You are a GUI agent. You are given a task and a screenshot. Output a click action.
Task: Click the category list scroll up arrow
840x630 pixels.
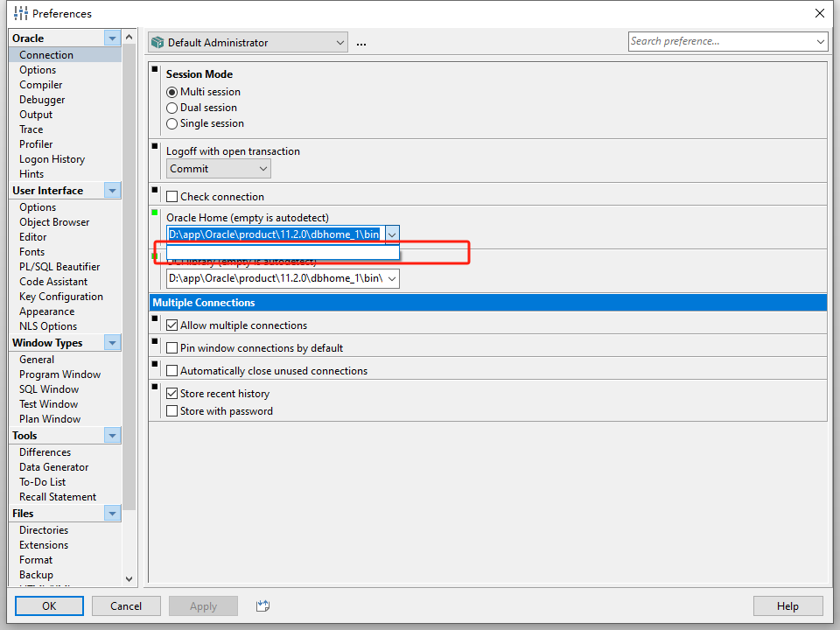129,37
